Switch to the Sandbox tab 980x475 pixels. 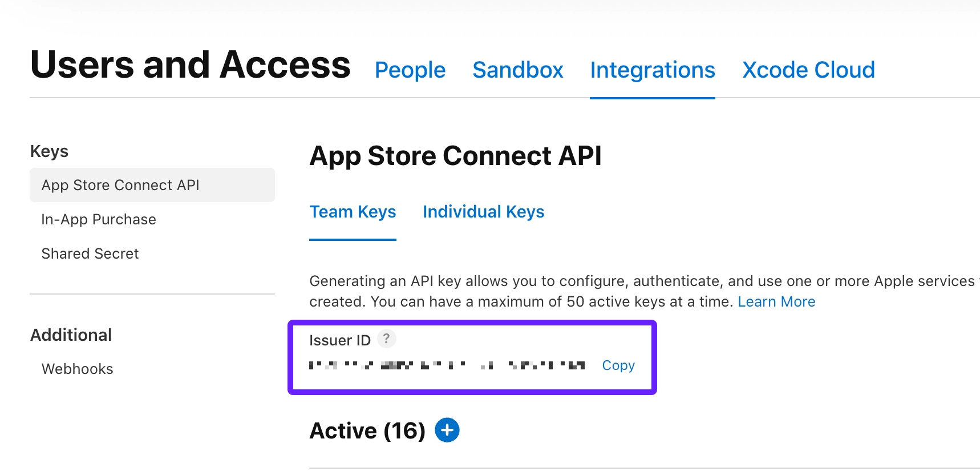[518, 70]
